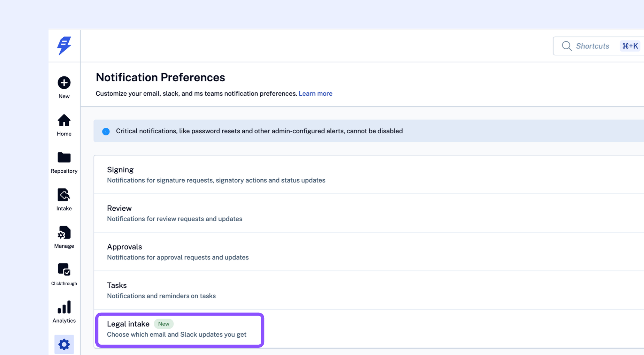Click the Signing description about signature requests

(x=216, y=180)
